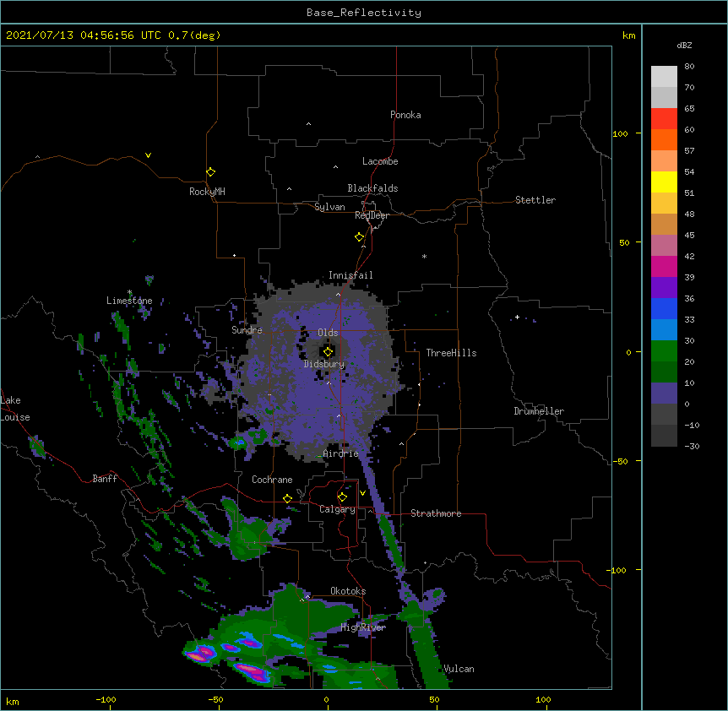This screenshot has height=711, width=728.
Task: Select the radar site diamond between Olds and Didsbury
Action: (328, 351)
